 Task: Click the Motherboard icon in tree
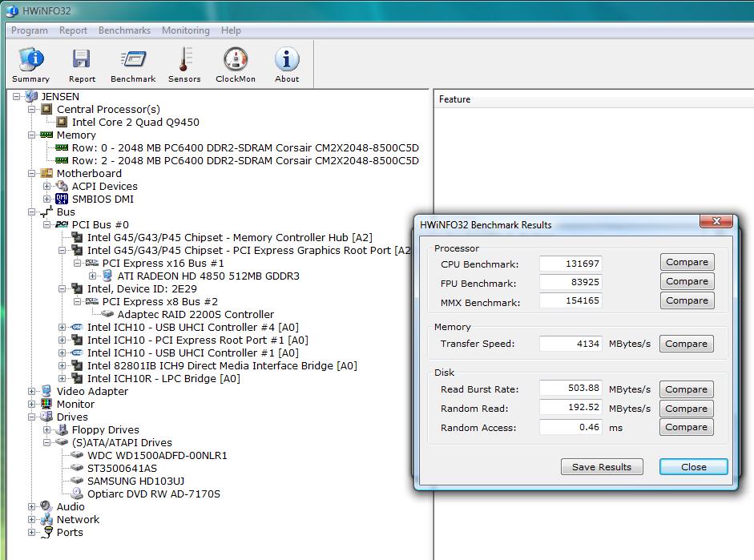pos(46,173)
